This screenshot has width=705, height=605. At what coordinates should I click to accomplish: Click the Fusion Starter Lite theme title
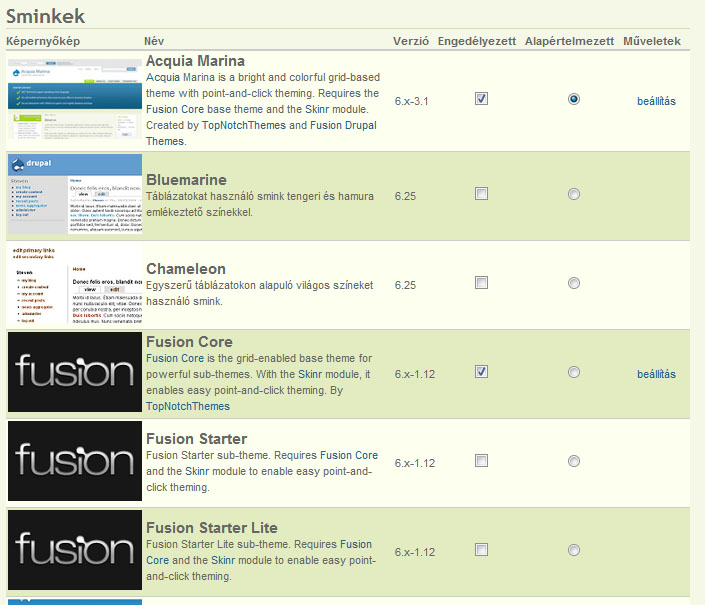point(212,528)
